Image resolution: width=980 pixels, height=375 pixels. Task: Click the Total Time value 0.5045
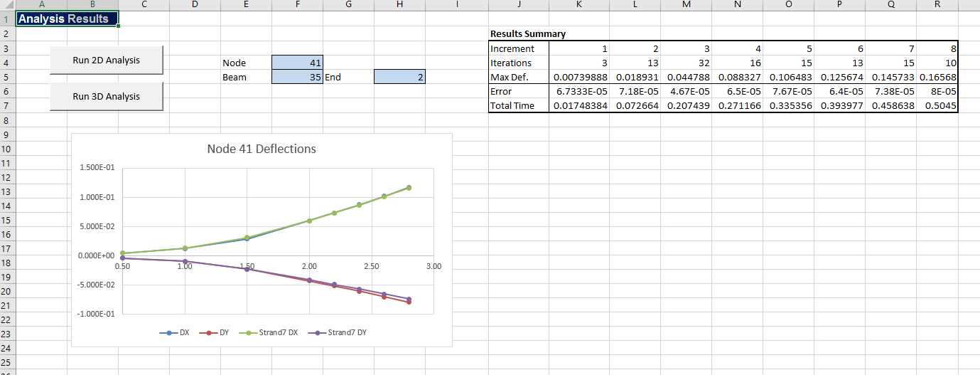tap(939, 105)
